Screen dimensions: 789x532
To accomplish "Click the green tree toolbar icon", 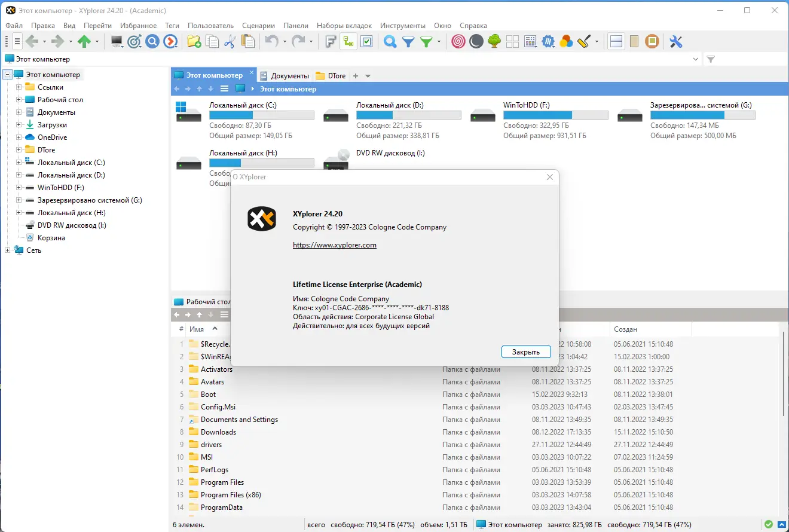I will click(x=494, y=41).
